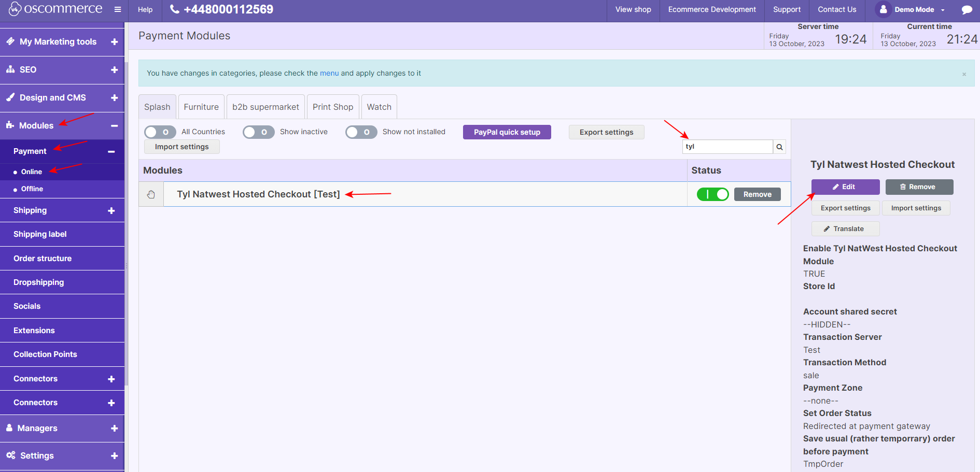The width and height of the screenshot is (980, 472).
Task: Expand the Managers section plus
Action: click(x=115, y=428)
